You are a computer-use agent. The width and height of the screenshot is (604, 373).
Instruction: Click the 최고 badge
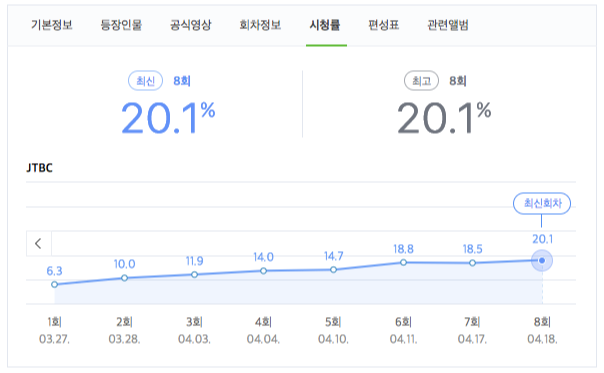421,81
